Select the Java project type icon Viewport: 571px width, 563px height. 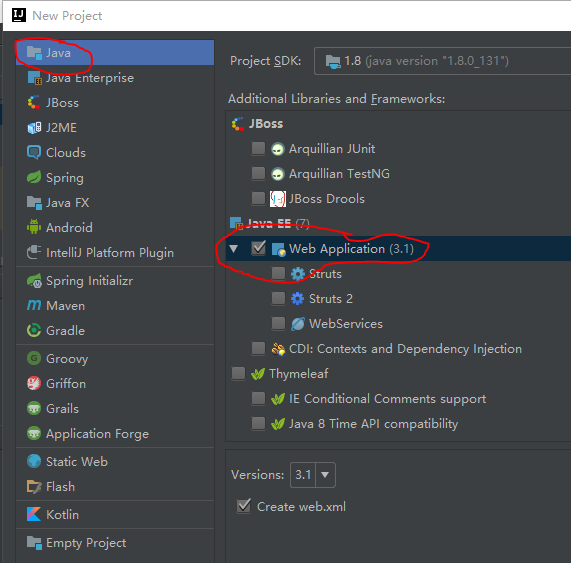coord(34,53)
